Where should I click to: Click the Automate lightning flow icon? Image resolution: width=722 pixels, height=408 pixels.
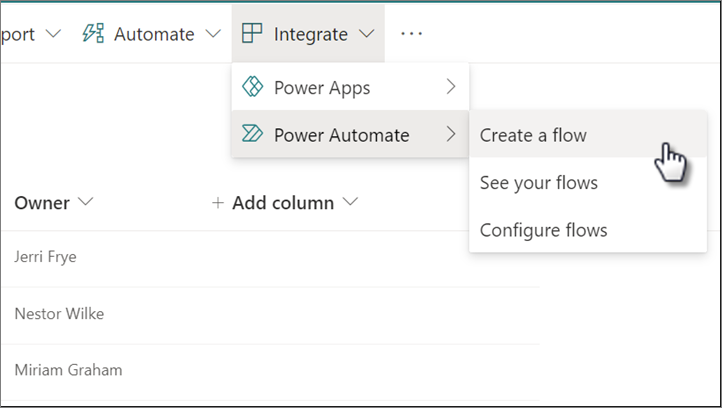coord(93,33)
